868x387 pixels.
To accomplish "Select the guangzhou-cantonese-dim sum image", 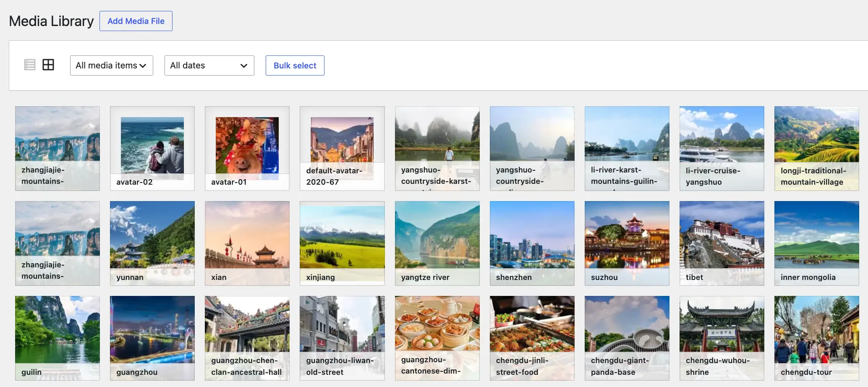I will tap(437, 338).
